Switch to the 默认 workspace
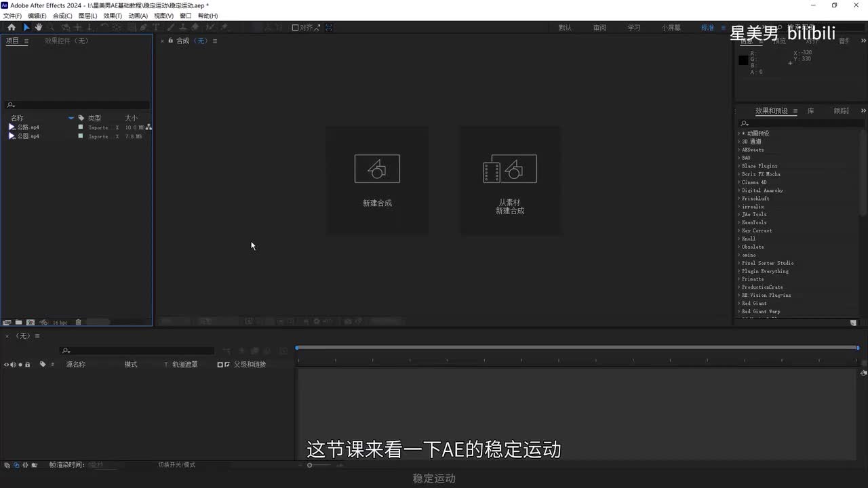The height and width of the screenshot is (488, 868). click(565, 28)
